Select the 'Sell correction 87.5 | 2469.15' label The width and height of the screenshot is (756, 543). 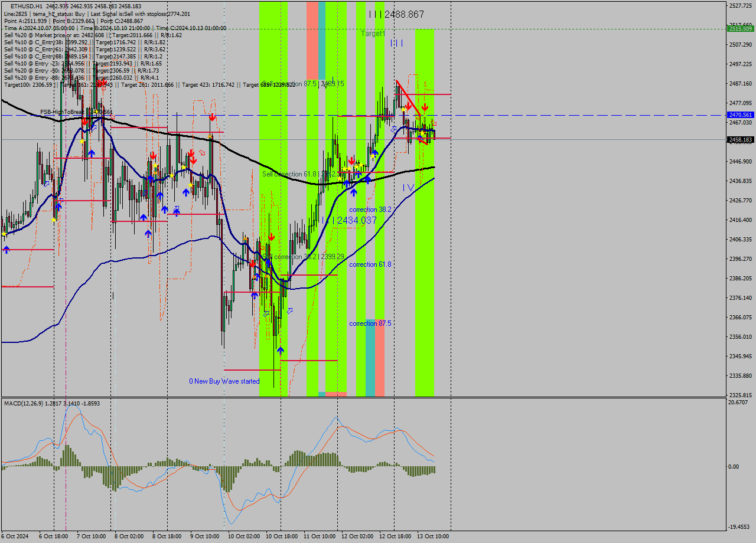(303, 84)
